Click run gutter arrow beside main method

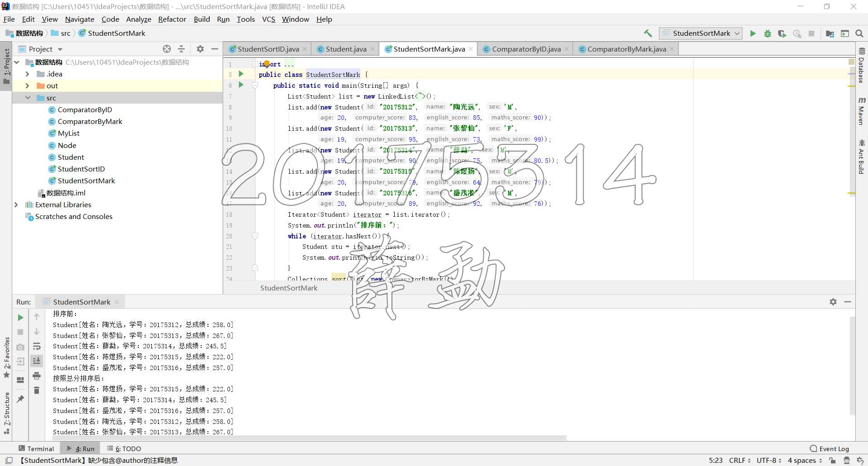pyautogui.click(x=241, y=85)
